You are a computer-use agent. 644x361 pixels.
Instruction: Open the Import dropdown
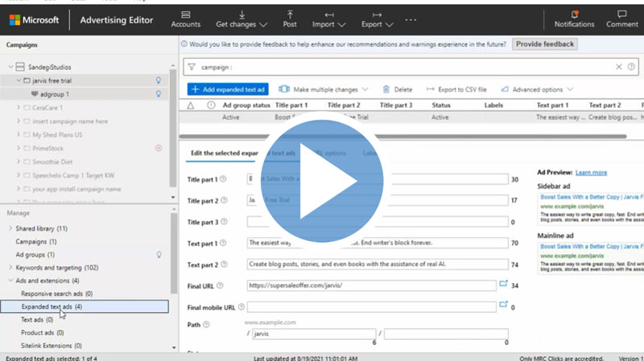(328, 19)
